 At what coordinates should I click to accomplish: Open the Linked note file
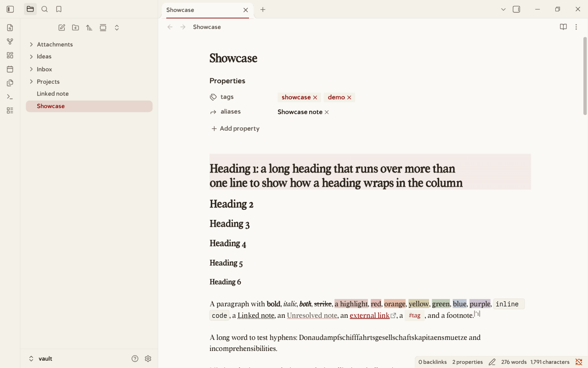[x=89, y=94]
